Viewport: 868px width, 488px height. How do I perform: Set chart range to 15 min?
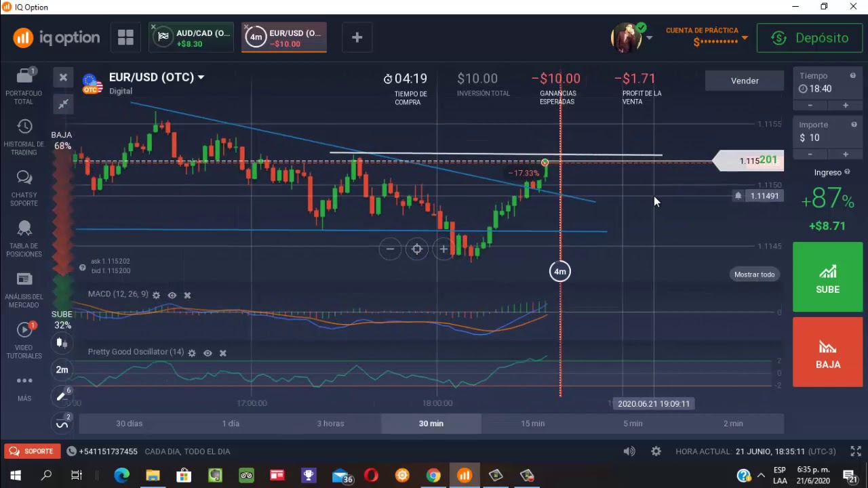click(x=532, y=424)
